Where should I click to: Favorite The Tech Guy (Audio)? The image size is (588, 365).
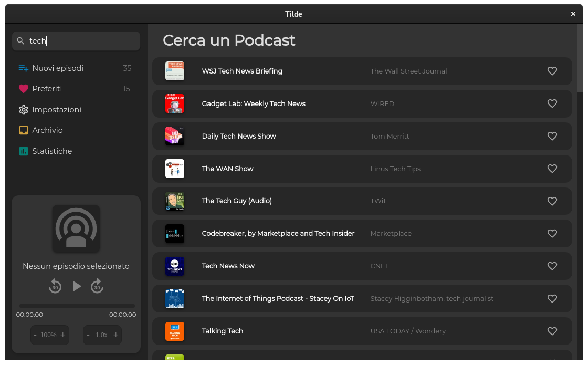(552, 201)
